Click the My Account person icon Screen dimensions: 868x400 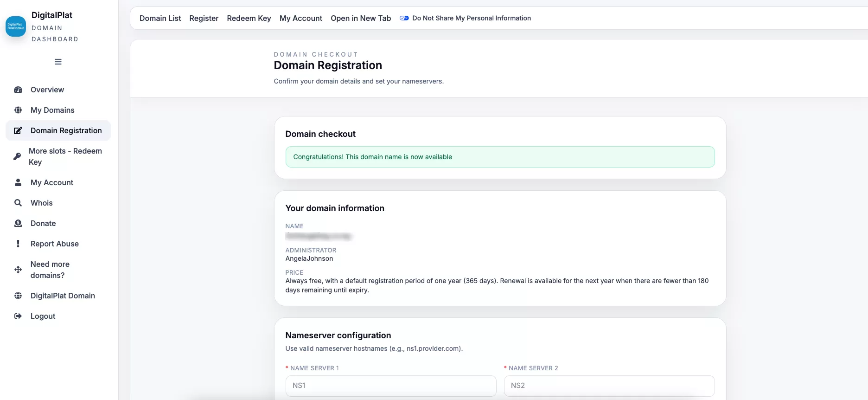coord(18,182)
